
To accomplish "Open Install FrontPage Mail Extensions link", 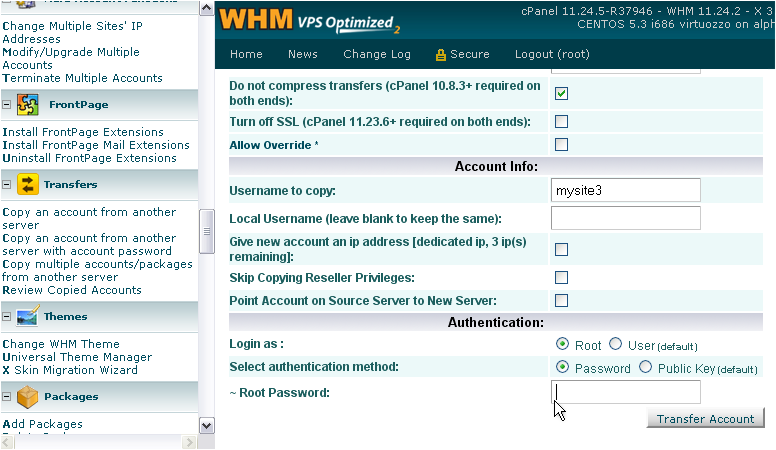I will (x=96, y=145).
